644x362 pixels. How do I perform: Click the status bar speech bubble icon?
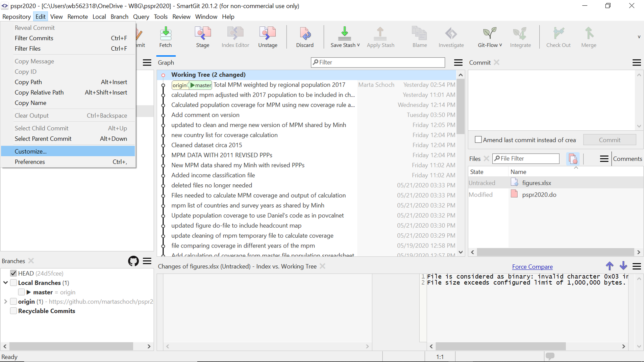pyautogui.click(x=550, y=356)
